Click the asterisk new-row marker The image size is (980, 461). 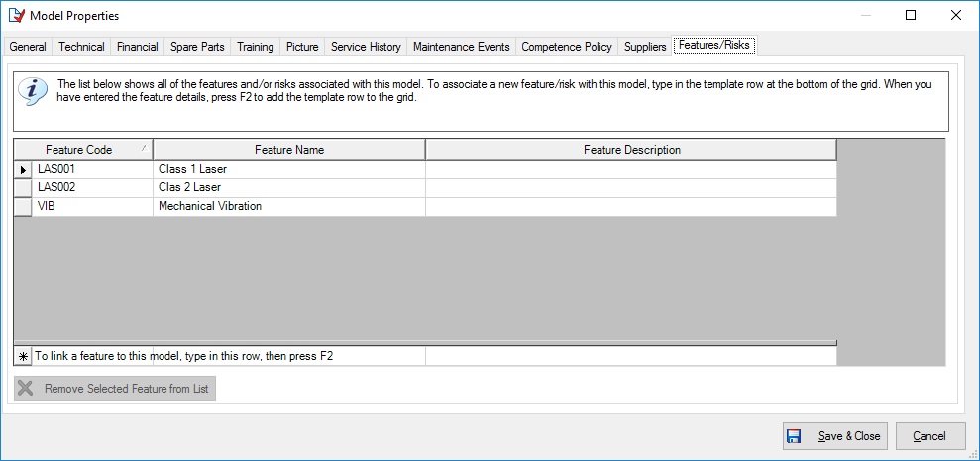[23, 355]
